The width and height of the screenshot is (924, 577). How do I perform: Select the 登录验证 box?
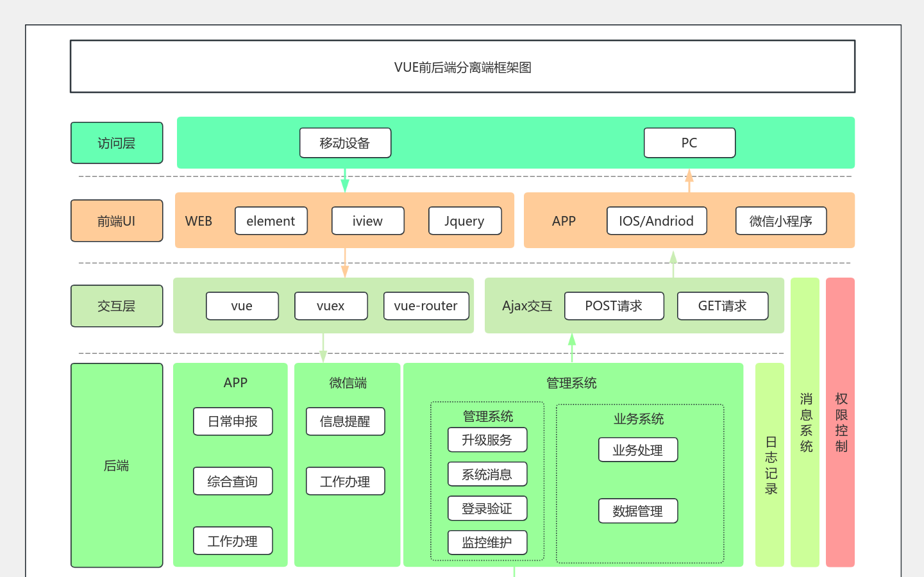point(487,508)
